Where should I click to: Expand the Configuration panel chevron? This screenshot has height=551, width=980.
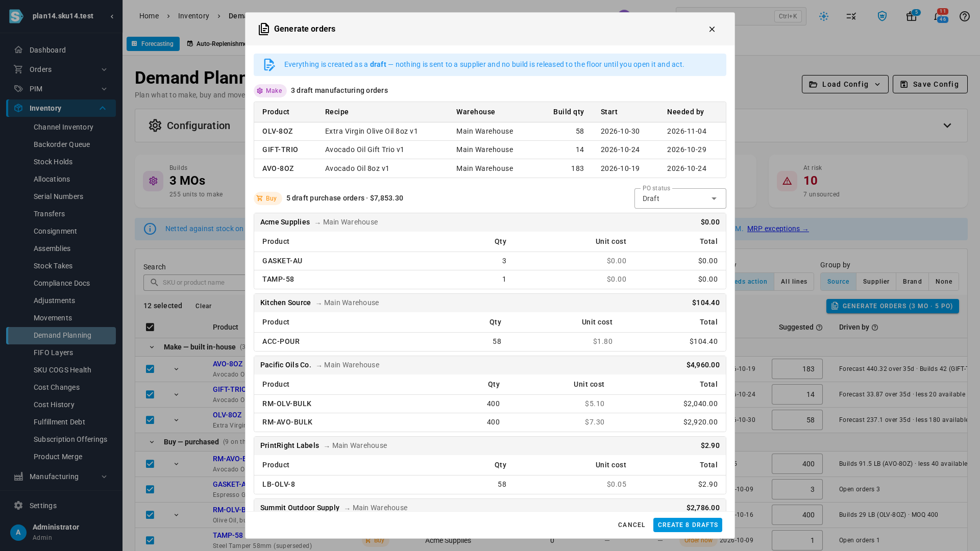[x=947, y=126]
